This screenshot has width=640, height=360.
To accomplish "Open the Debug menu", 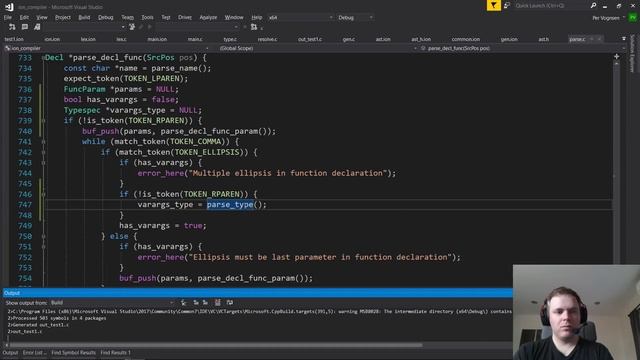I will (105, 18).
